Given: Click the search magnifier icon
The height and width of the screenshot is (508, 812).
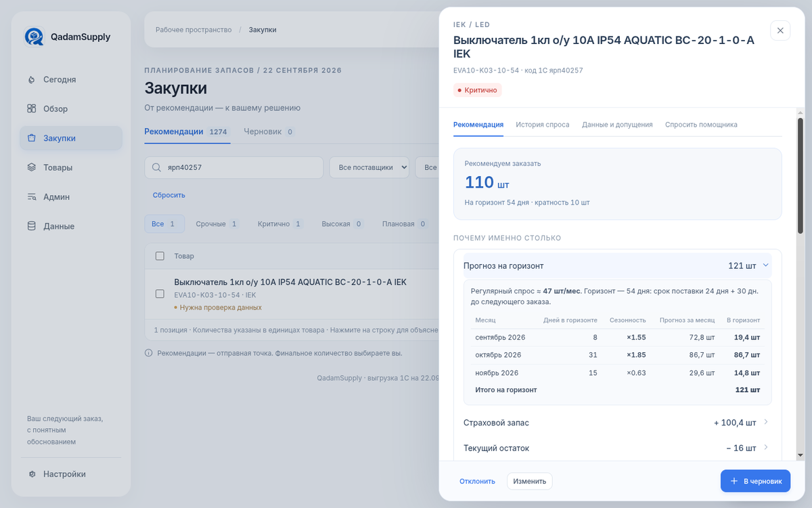Looking at the screenshot, I should pyautogui.click(x=156, y=167).
